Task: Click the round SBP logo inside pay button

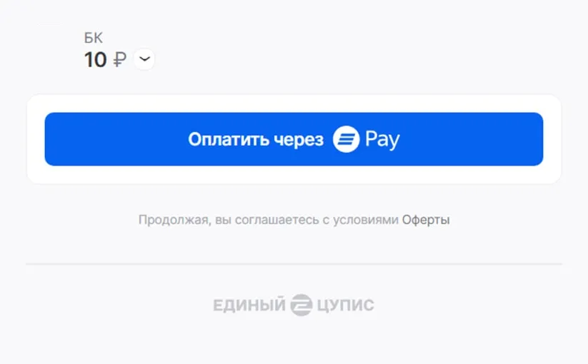Action: pos(346,139)
